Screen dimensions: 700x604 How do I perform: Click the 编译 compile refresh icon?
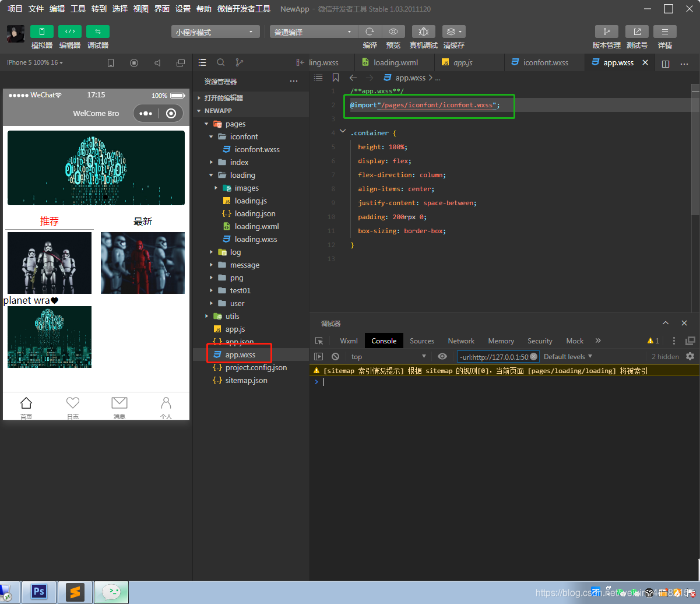tap(370, 31)
